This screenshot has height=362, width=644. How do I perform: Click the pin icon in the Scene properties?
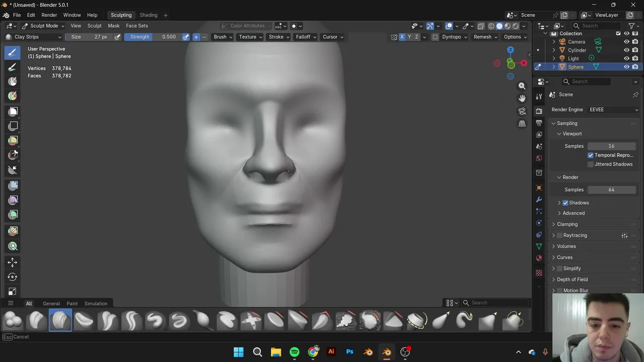pyautogui.click(x=635, y=95)
